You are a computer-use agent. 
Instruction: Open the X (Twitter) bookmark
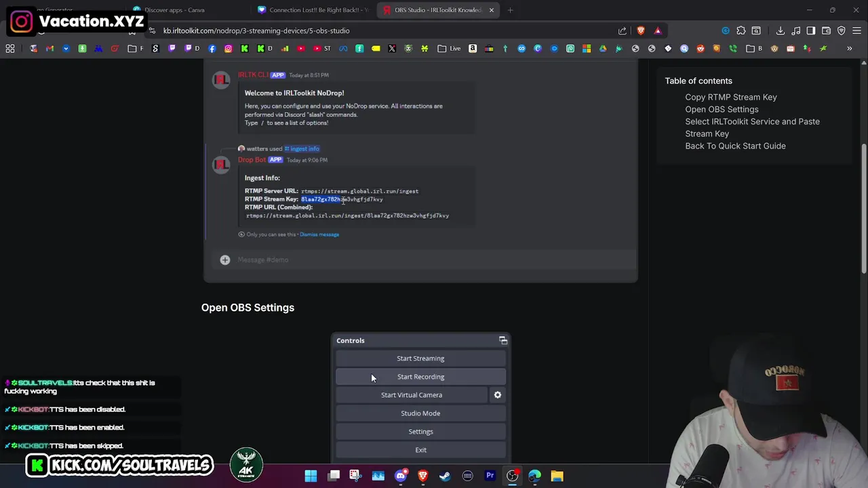coord(392,49)
